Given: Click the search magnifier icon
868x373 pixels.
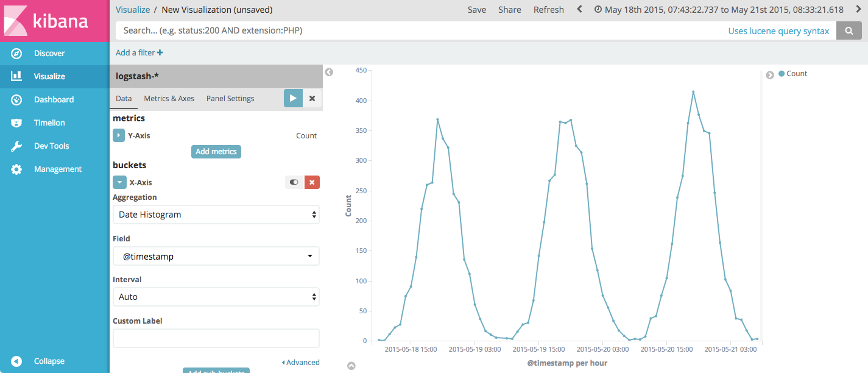Looking at the screenshot, I should point(849,30).
